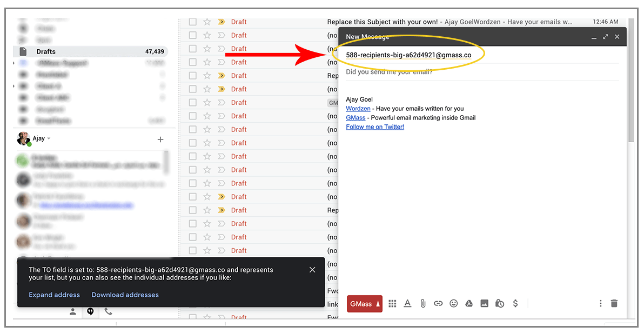The image size is (644, 333).
Task: Open the GMass settings for this message
Action: point(364,303)
